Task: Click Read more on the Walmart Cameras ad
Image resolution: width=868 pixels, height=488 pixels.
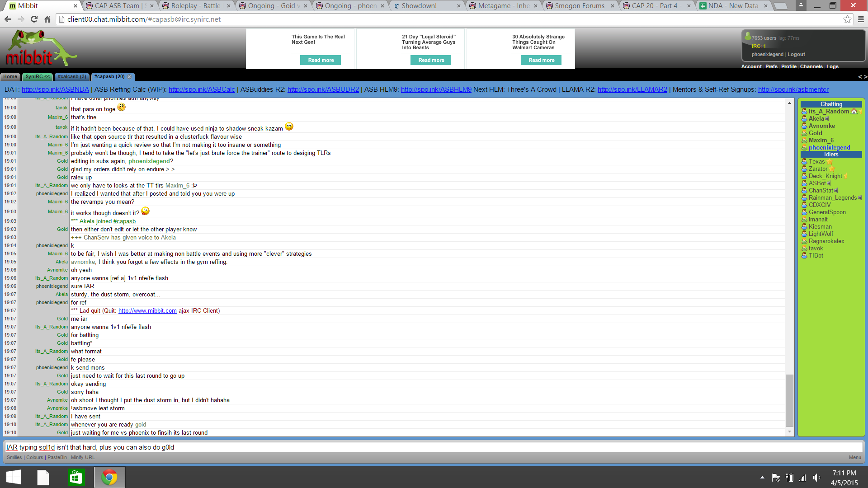Action: [541, 60]
